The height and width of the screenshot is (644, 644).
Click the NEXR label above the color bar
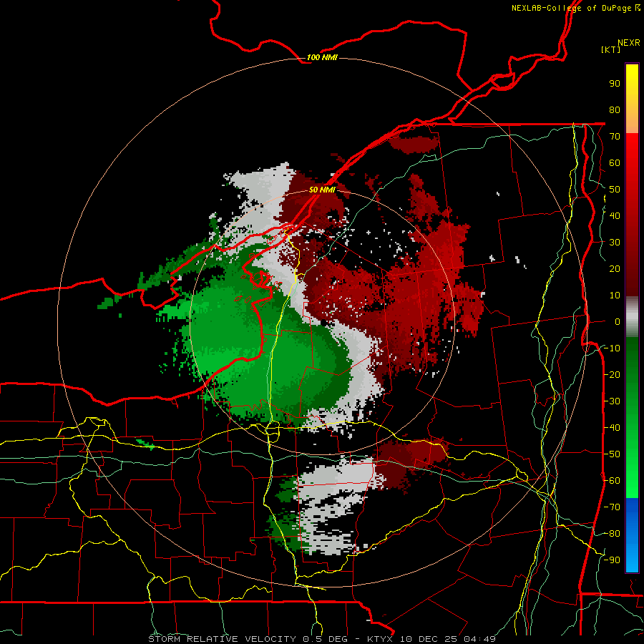coord(629,43)
